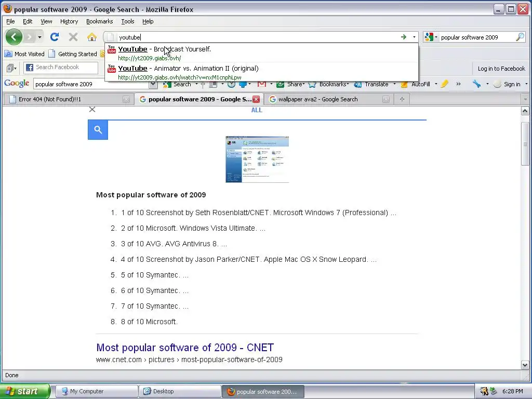
Task: Reload the current page
Action: 55,37
